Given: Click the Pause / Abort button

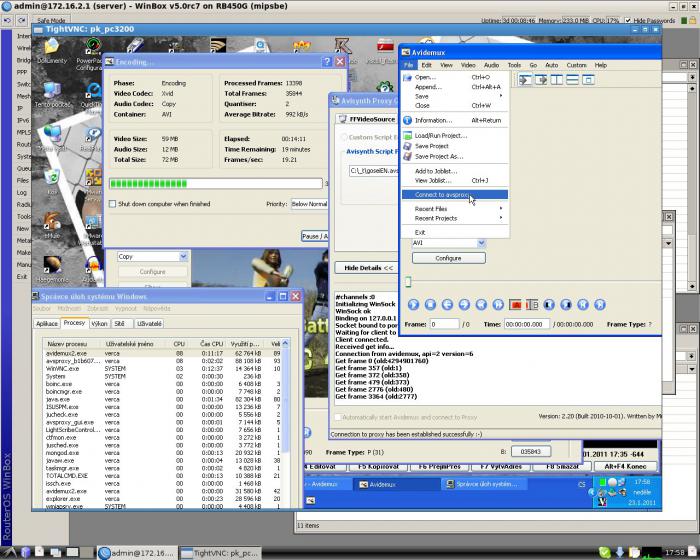Looking at the screenshot, I should pos(315,236).
